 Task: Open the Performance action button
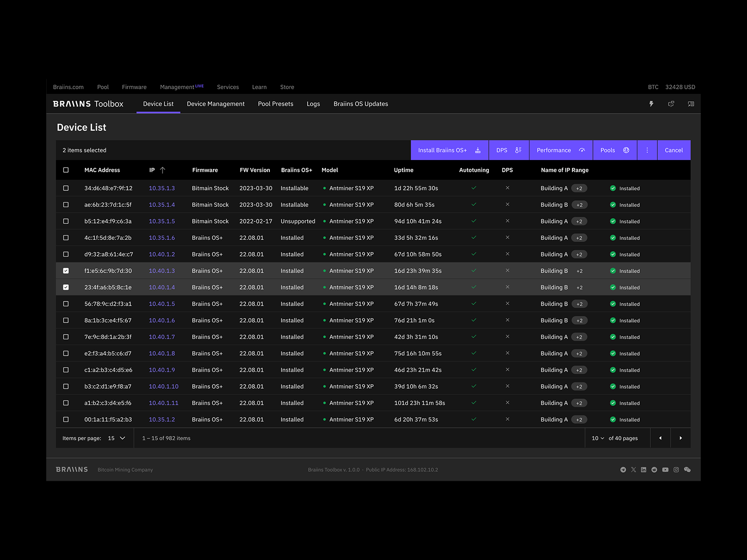click(561, 150)
